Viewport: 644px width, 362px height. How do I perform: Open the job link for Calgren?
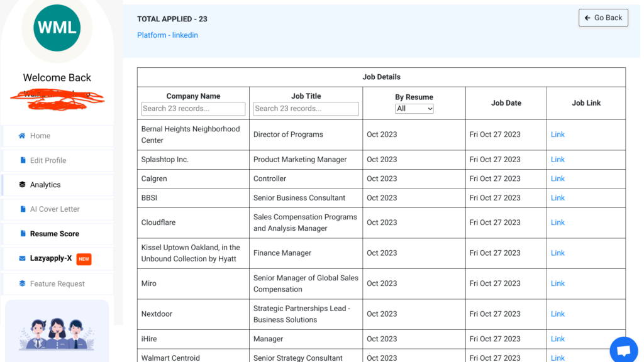tap(558, 179)
